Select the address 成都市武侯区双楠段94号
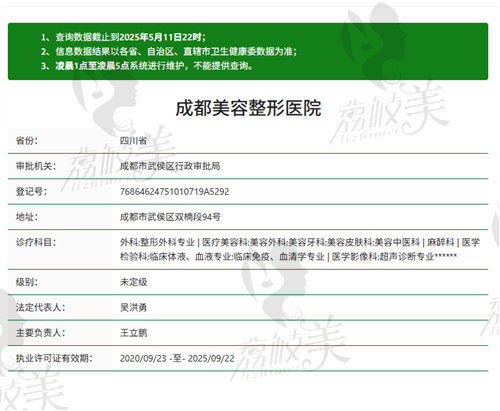 pos(170,217)
